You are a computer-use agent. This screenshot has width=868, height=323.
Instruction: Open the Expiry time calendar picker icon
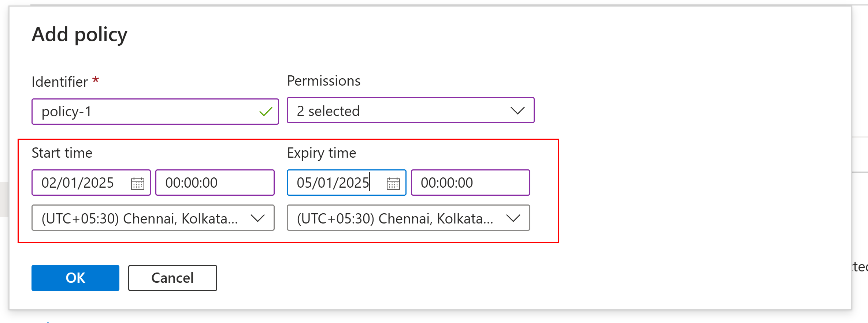click(x=393, y=183)
